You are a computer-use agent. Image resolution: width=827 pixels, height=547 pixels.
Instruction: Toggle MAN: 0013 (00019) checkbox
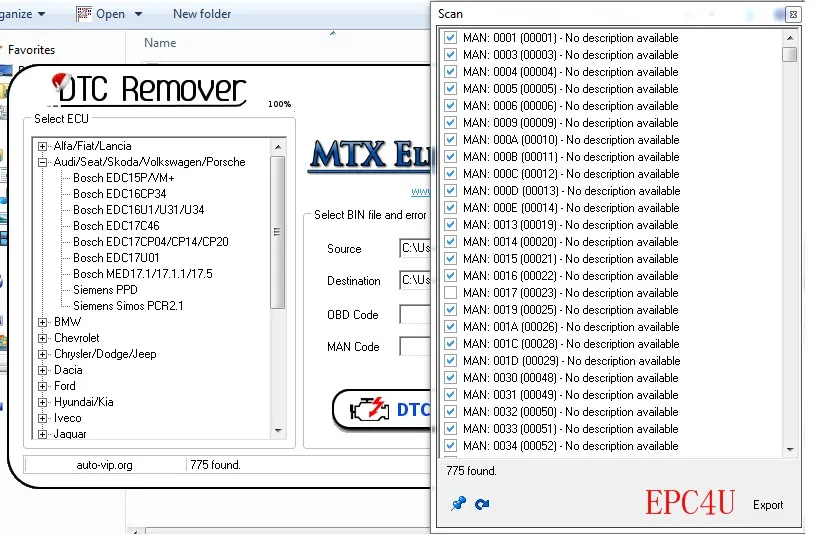[450, 224]
